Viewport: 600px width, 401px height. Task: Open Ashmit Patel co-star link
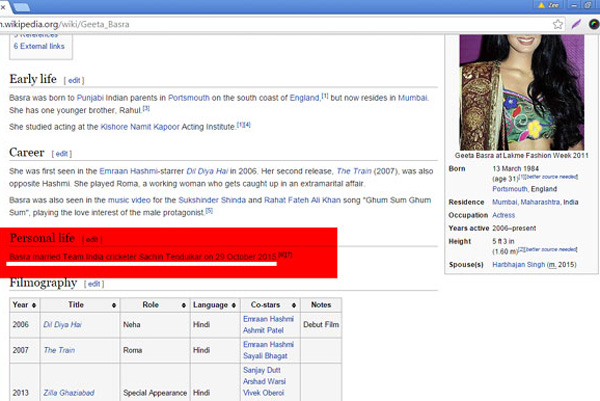[263, 330]
